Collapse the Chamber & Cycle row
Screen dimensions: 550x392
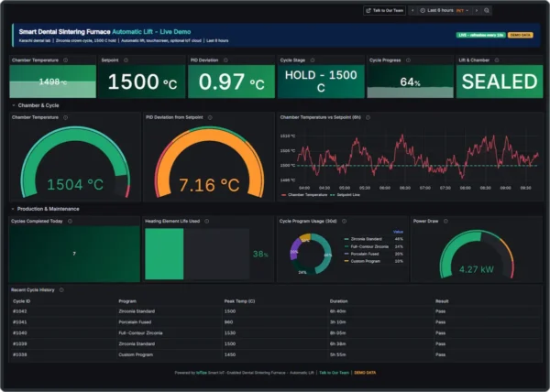click(x=36, y=105)
